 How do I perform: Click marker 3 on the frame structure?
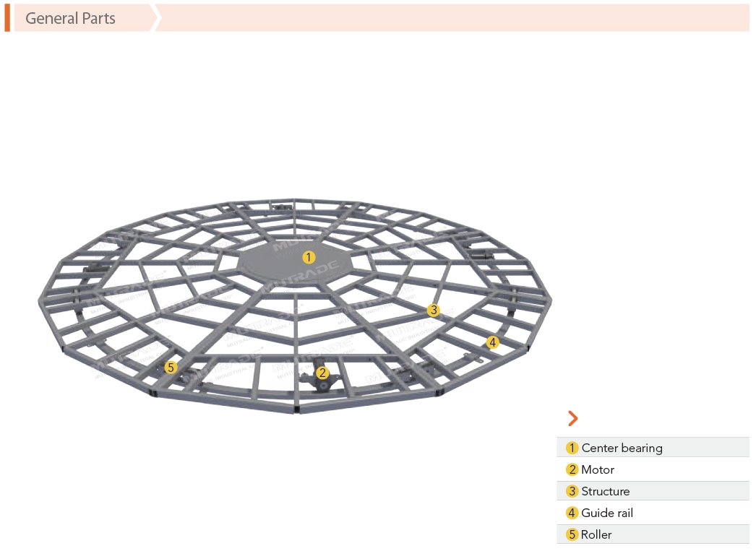(433, 311)
